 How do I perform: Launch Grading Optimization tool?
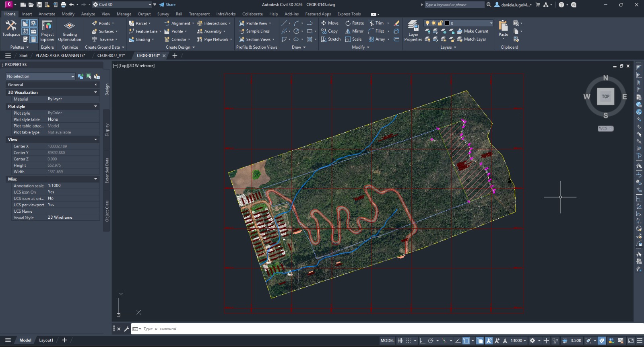pyautogui.click(x=70, y=31)
